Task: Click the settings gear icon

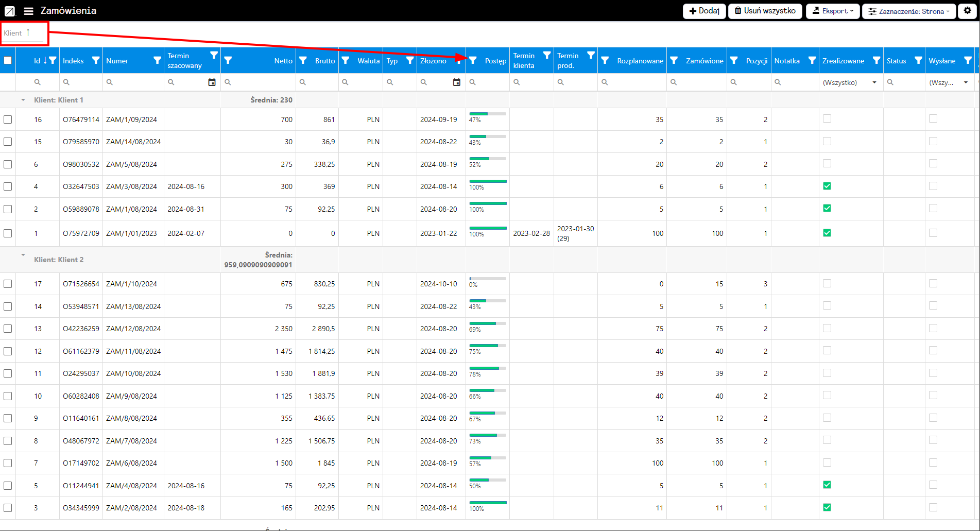Action: point(967,11)
